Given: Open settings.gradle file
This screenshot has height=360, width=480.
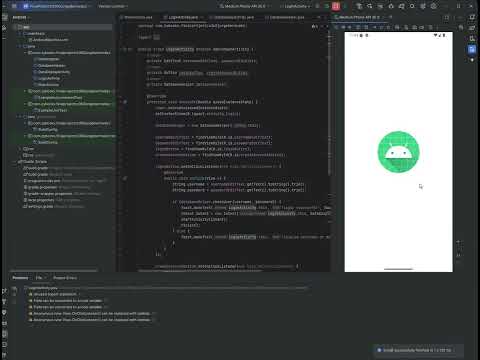Looking at the screenshot, I should click(x=38, y=206).
